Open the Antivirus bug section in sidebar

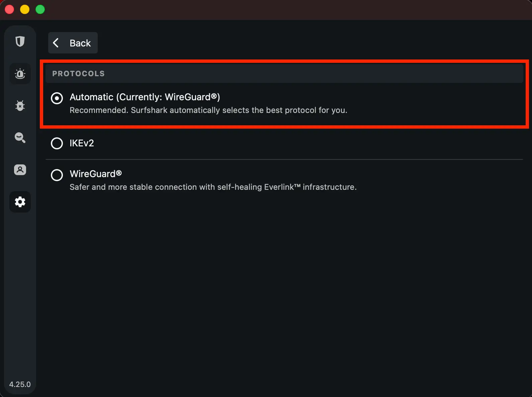click(20, 106)
